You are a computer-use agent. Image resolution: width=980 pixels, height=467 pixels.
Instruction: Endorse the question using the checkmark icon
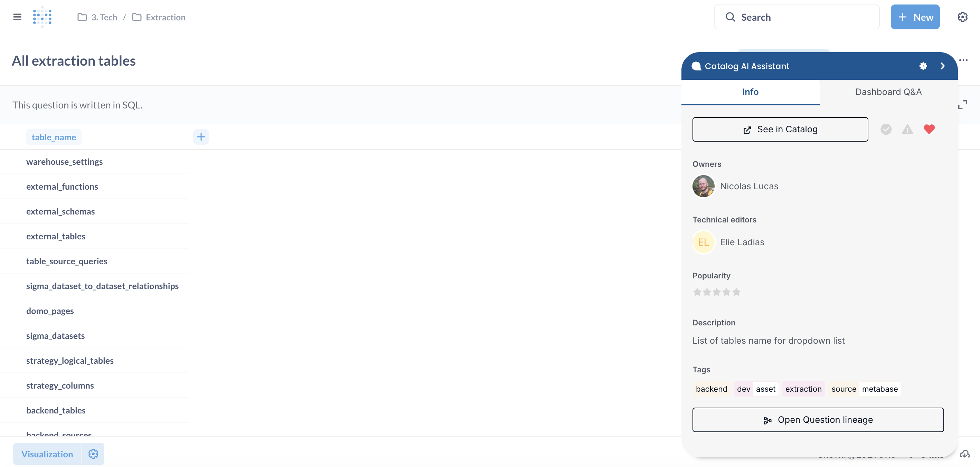click(886, 129)
